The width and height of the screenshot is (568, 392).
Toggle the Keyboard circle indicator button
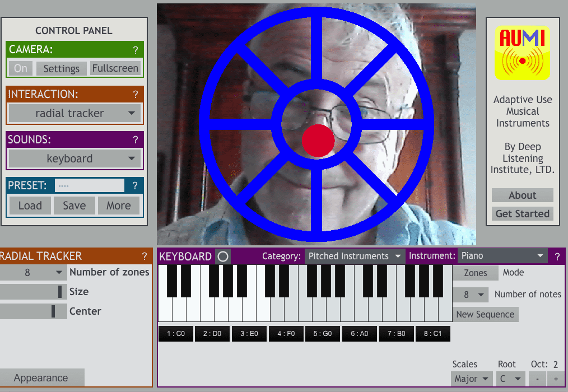pos(223,256)
